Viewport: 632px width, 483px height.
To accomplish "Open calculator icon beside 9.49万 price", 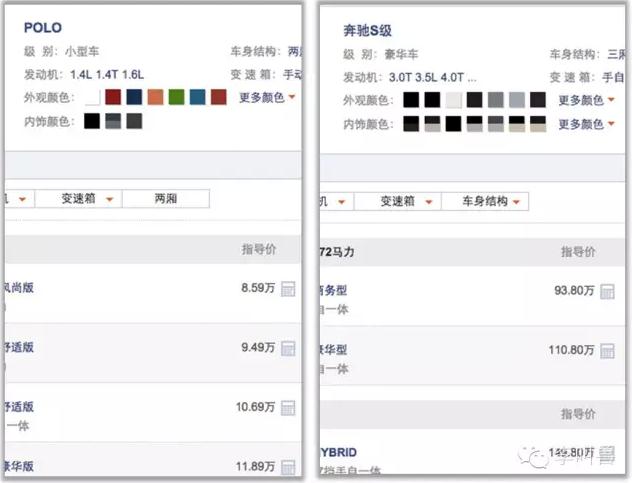I will 288,348.
